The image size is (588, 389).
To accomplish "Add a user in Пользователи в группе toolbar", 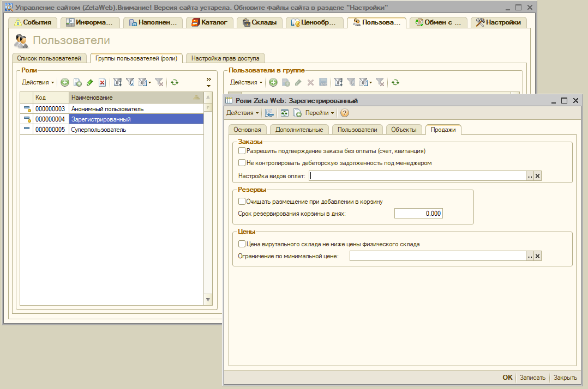I will [273, 82].
